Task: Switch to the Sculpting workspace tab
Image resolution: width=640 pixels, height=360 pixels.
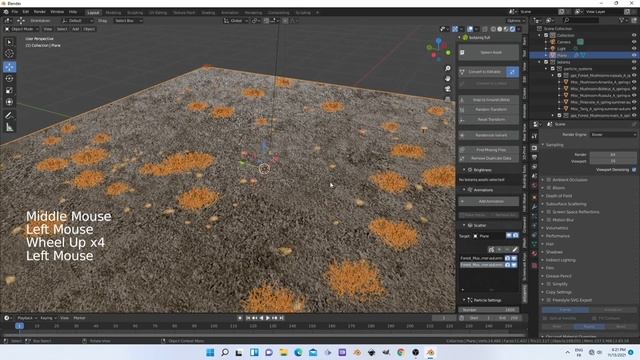Action: [135, 12]
